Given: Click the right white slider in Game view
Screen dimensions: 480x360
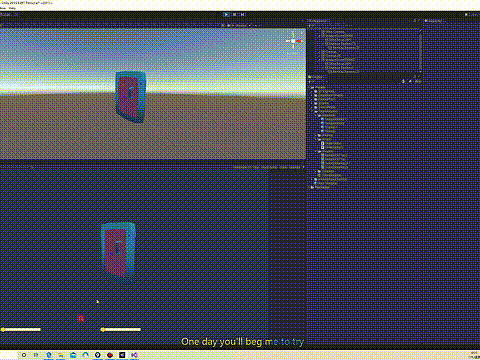Looking at the screenshot, I should (121, 330).
